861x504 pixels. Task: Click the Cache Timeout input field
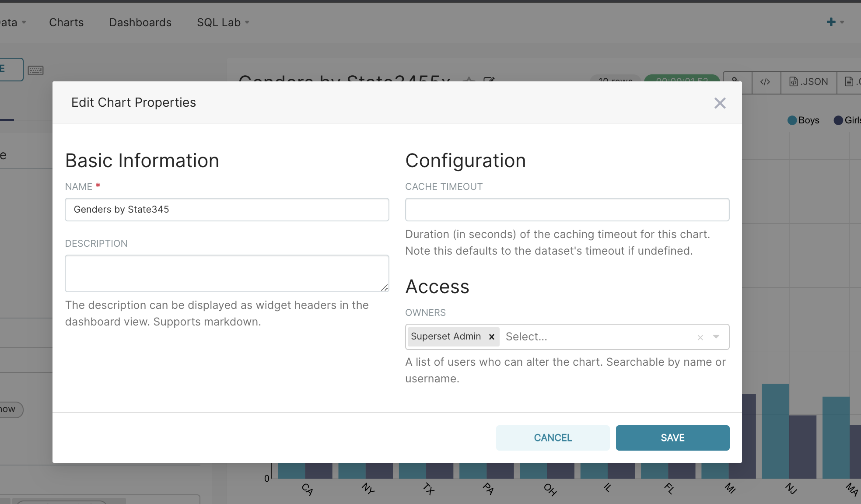[567, 210]
